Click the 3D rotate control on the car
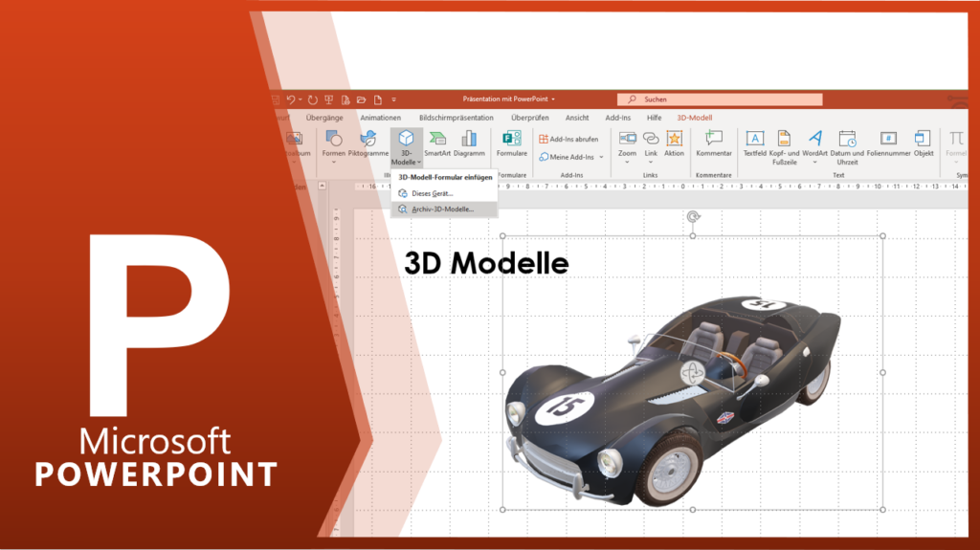This screenshot has width=980, height=550. coord(692,374)
